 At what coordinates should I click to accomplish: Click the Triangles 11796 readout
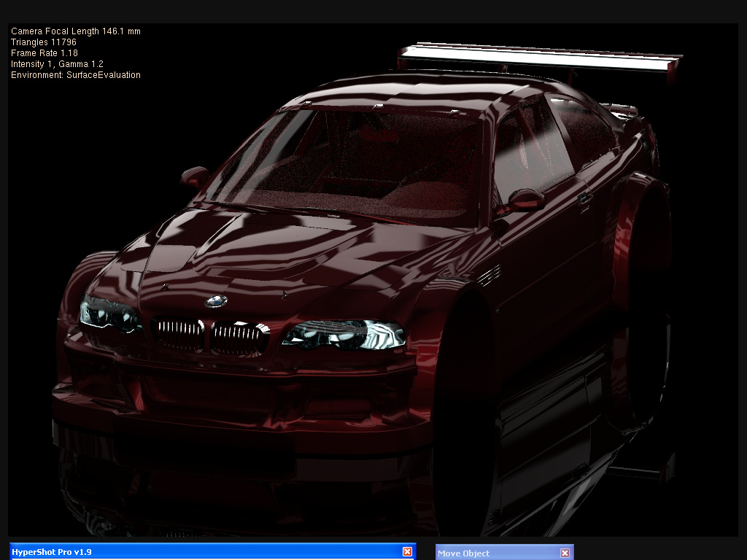coord(43,42)
